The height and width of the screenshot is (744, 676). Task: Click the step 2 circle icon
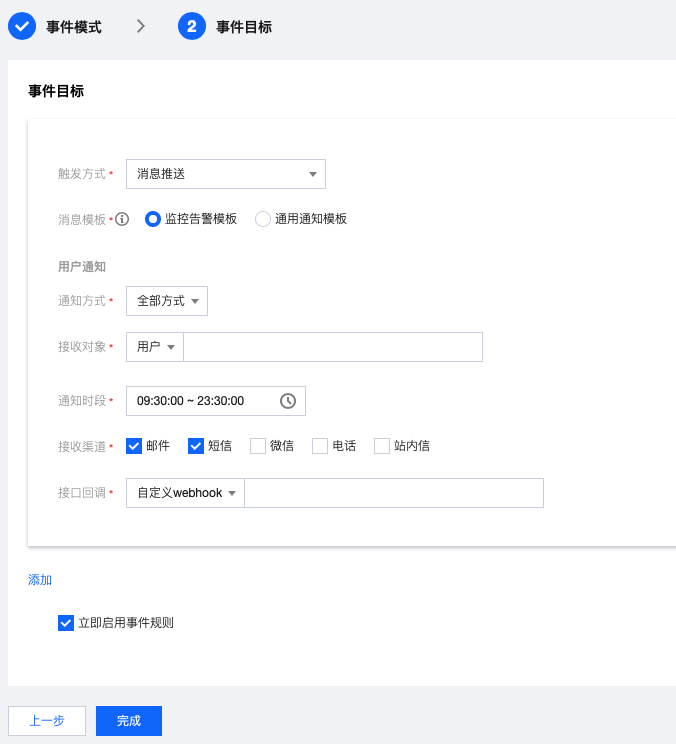click(x=192, y=27)
